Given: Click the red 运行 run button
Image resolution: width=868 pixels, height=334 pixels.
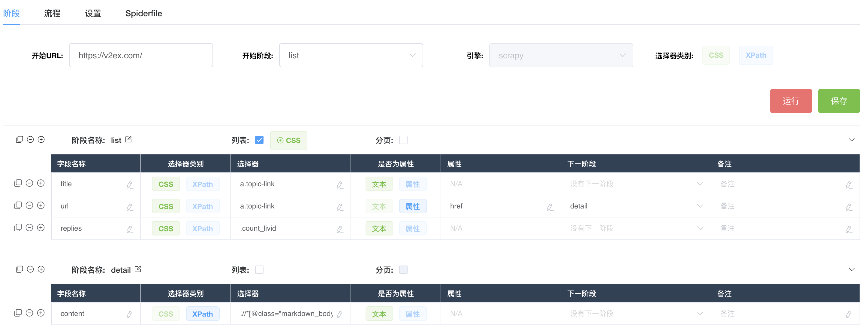Looking at the screenshot, I should [791, 101].
